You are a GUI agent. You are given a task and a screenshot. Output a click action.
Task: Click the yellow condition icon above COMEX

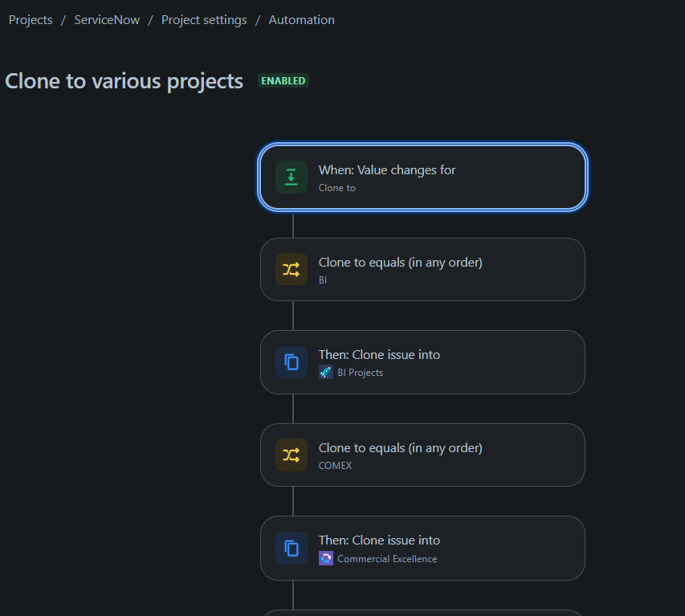[x=291, y=455]
